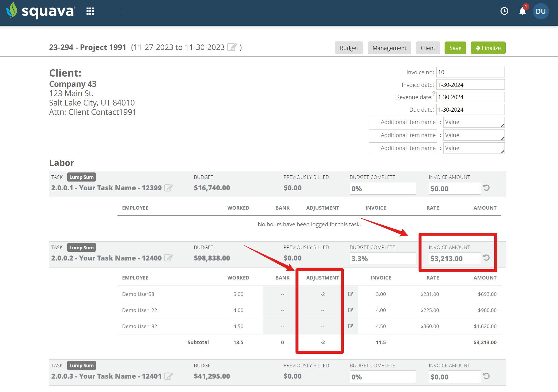Click Budget Complete field for task 12401
The height and width of the screenshot is (392, 558).
tap(383, 377)
